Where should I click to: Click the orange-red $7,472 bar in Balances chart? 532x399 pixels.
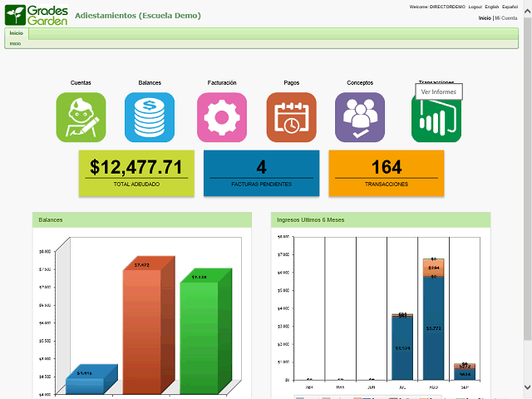[x=149, y=326]
